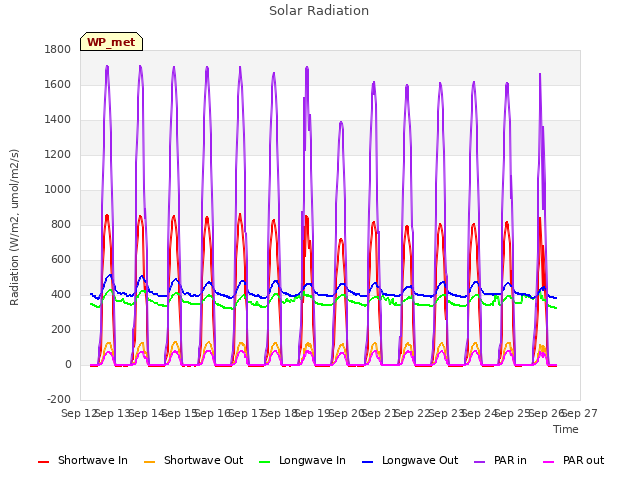
Task: Click the Sep 20 PAR in peak
Action: point(341,123)
